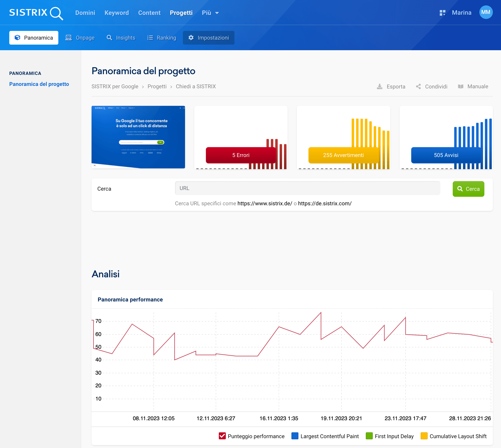Viewport: 501px width, 448px height.
Task: Click the green Cerca button
Action: 468,189
